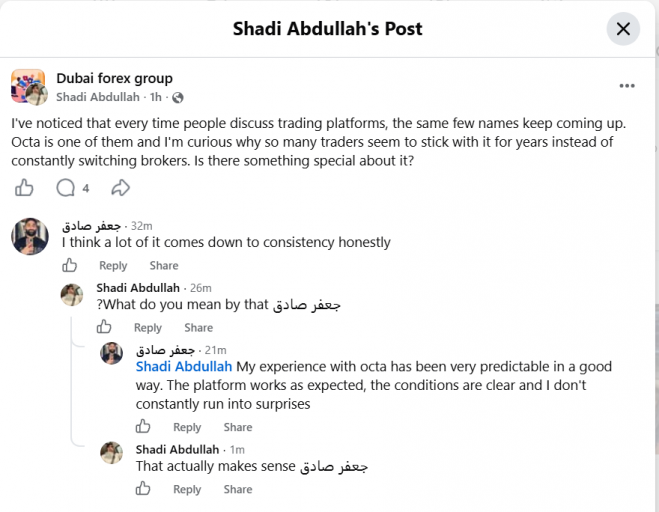Image resolution: width=659 pixels, height=512 pixels.
Task: View first commenter's profile picture
Action: click(30, 237)
